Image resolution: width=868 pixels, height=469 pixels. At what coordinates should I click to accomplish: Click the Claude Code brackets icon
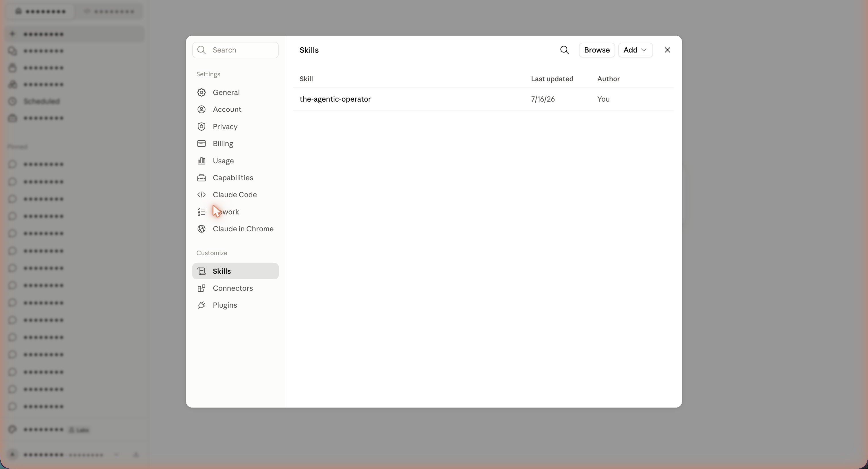tap(201, 195)
